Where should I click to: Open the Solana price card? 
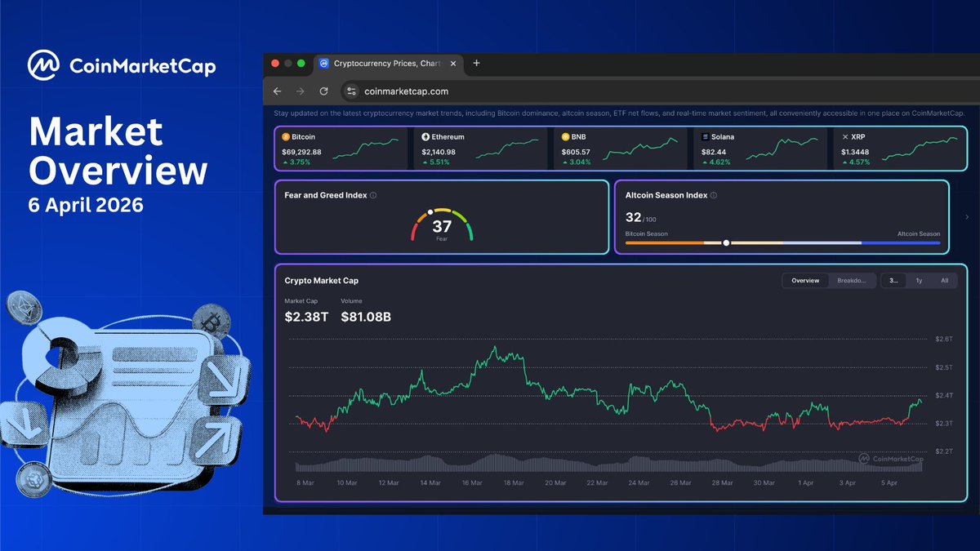[758, 149]
